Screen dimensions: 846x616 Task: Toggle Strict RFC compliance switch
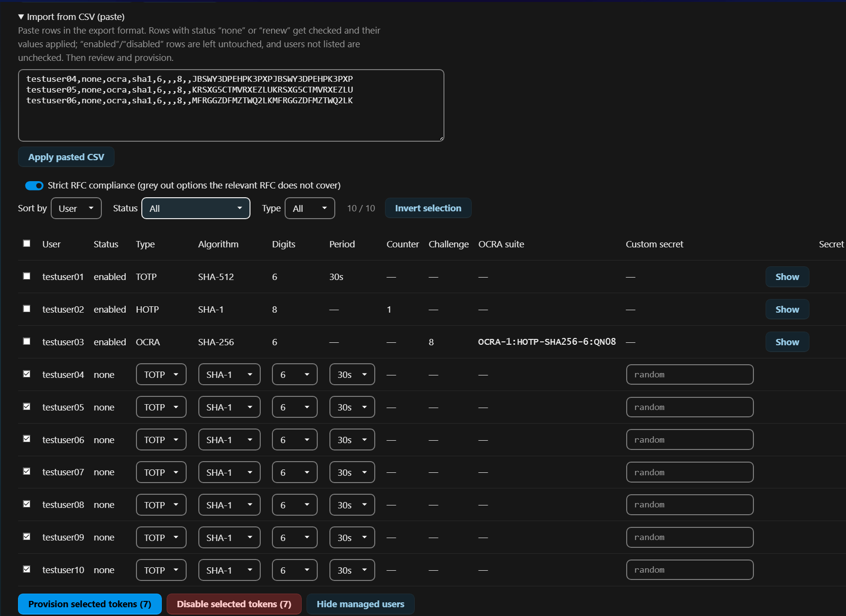pyautogui.click(x=34, y=186)
